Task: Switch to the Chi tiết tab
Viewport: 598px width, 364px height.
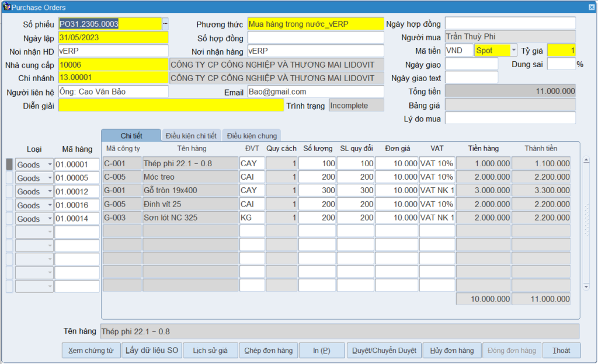Action: point(131,135)
